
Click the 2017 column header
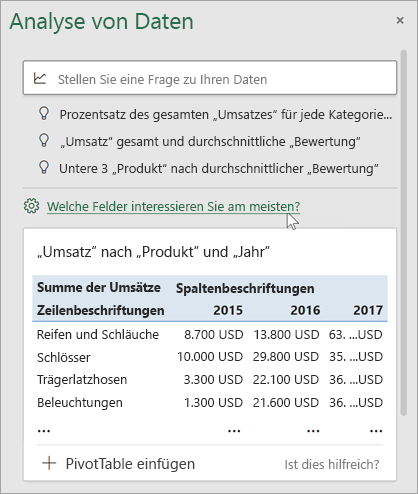click(368, 310)
